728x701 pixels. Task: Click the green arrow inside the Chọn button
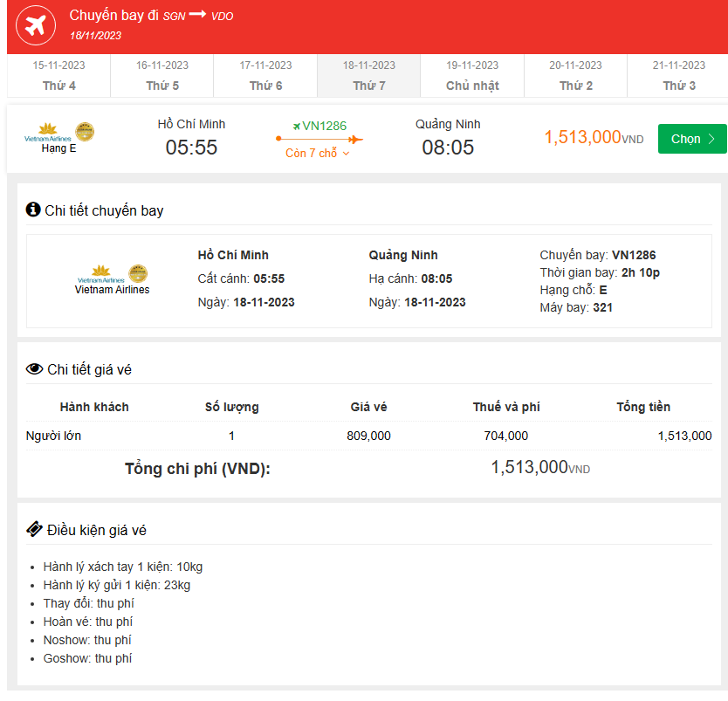[711, 138]
